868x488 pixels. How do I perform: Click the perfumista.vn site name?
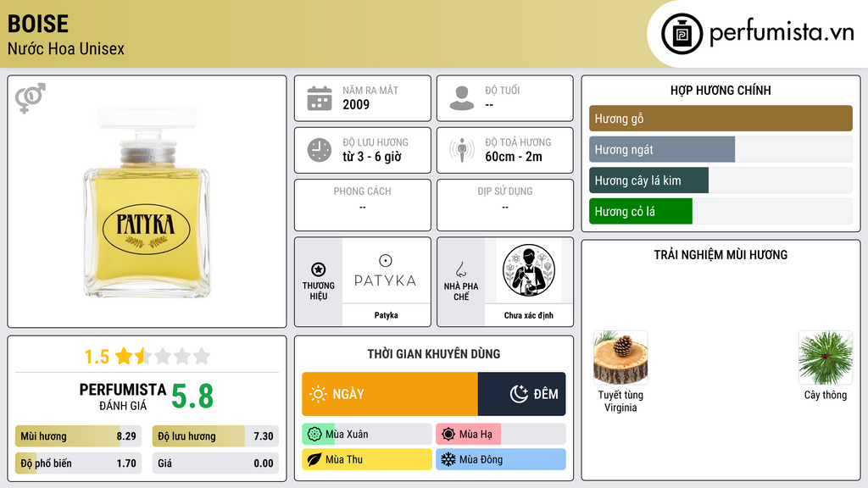coord(782,33)
